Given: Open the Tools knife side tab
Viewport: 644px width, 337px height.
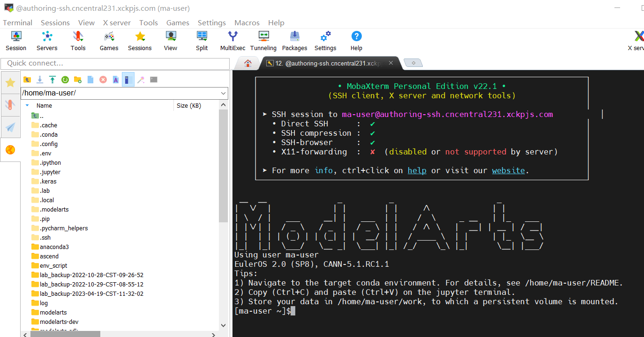Looking at the screenshot, I should tap(10, 105).
